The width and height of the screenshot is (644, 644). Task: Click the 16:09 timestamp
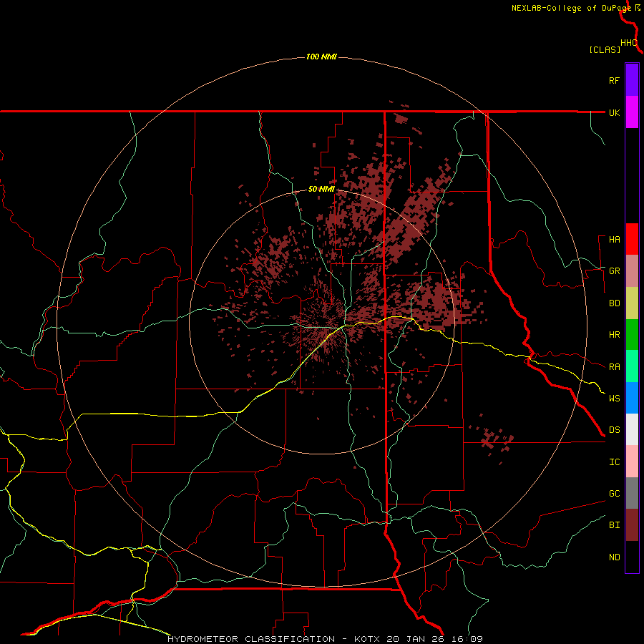[x=468, y=639]
